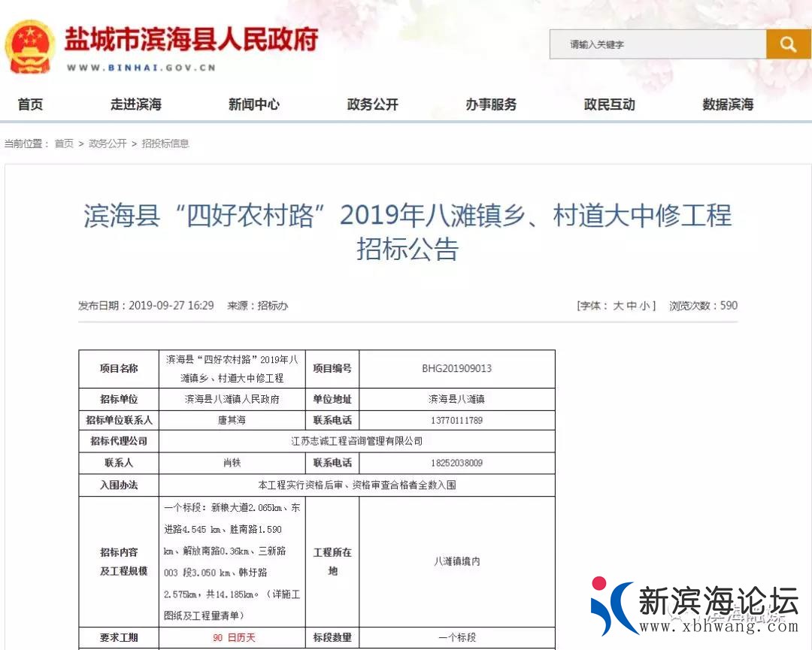
Task: Open the 政民互动 section
Action: [609, 105]
